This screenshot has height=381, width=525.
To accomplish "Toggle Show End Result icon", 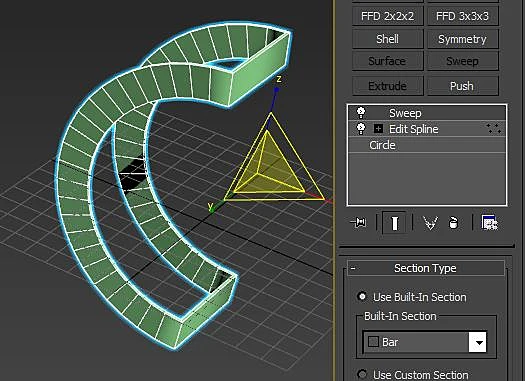I will coord(394,222).
